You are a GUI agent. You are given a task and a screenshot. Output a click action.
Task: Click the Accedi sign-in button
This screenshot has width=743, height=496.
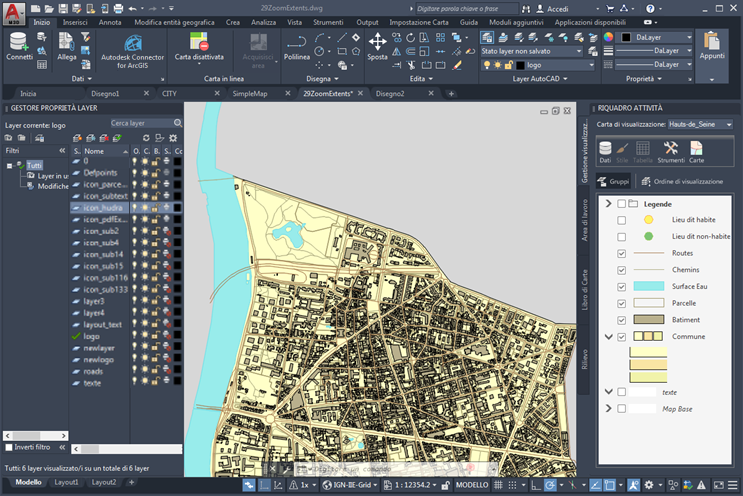click(x=558, y=7)
